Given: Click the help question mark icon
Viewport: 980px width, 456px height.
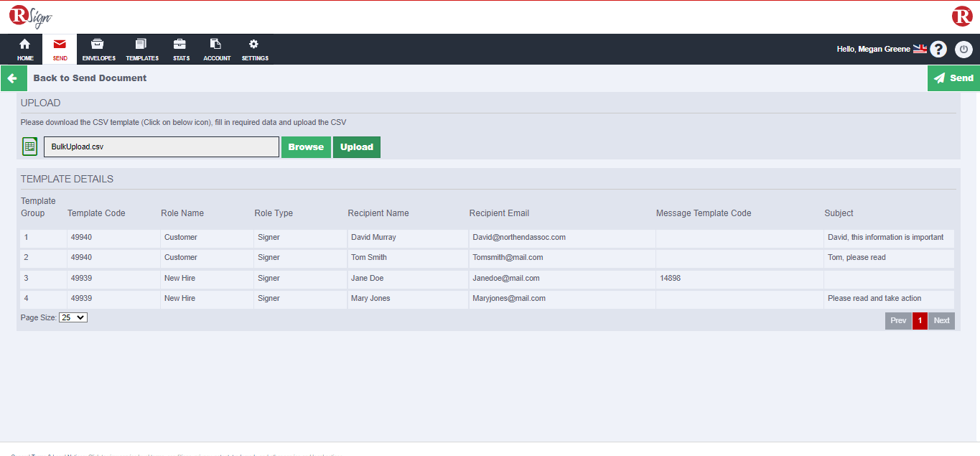Looking at the screenshot, I should pos(938,50).
